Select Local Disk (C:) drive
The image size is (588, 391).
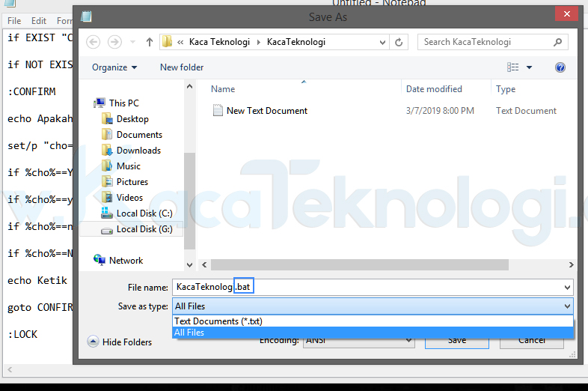pos(144,213)
